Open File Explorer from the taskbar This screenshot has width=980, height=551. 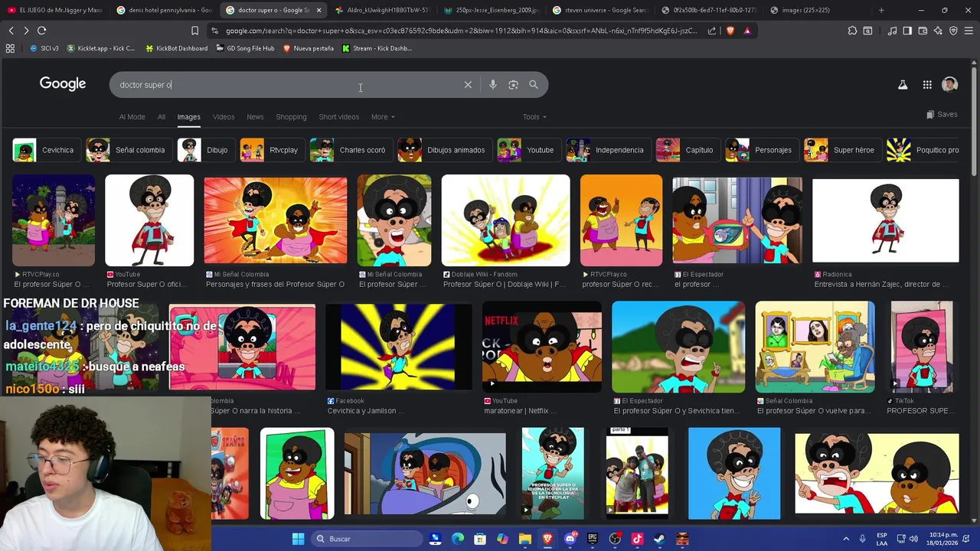tap(524, 539)
